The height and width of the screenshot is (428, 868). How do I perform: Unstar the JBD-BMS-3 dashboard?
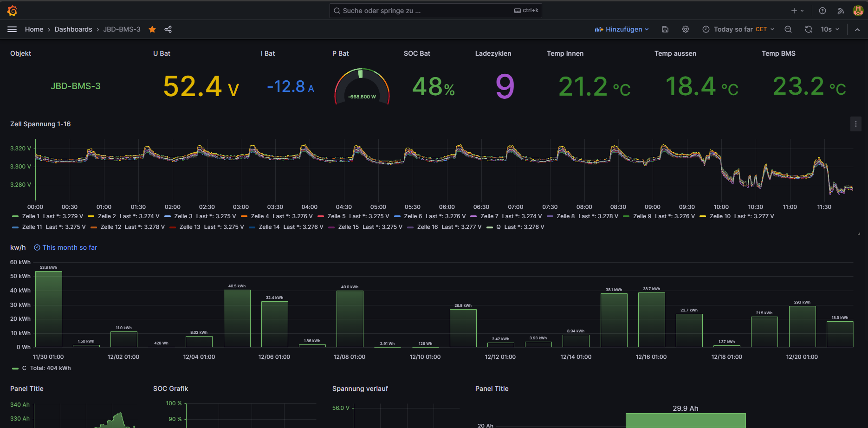[152, 29]
